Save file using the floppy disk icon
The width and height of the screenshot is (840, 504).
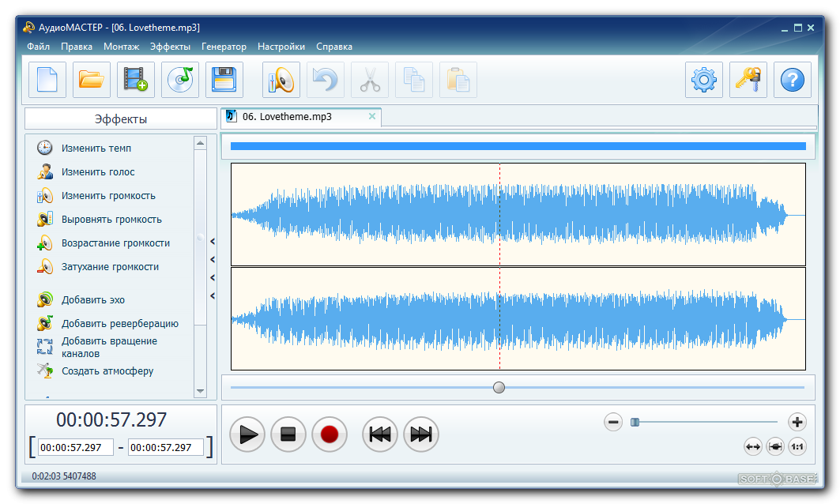224,80
